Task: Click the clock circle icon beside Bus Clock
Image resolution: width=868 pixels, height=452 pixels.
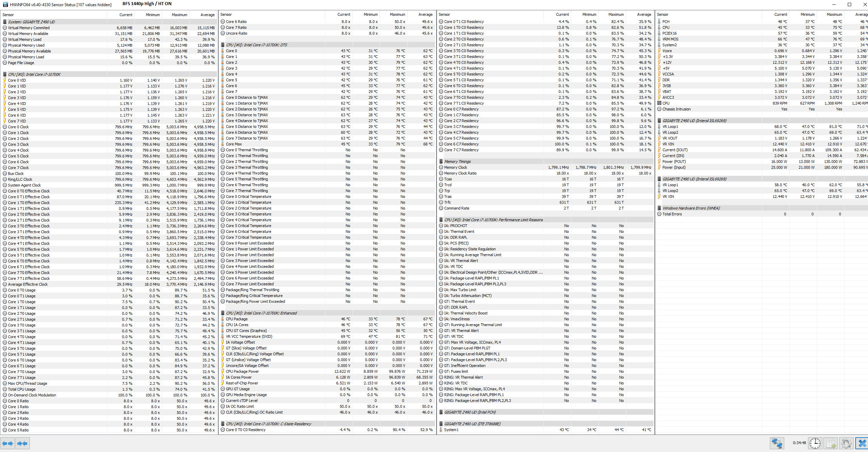Action: pos(5,174)
